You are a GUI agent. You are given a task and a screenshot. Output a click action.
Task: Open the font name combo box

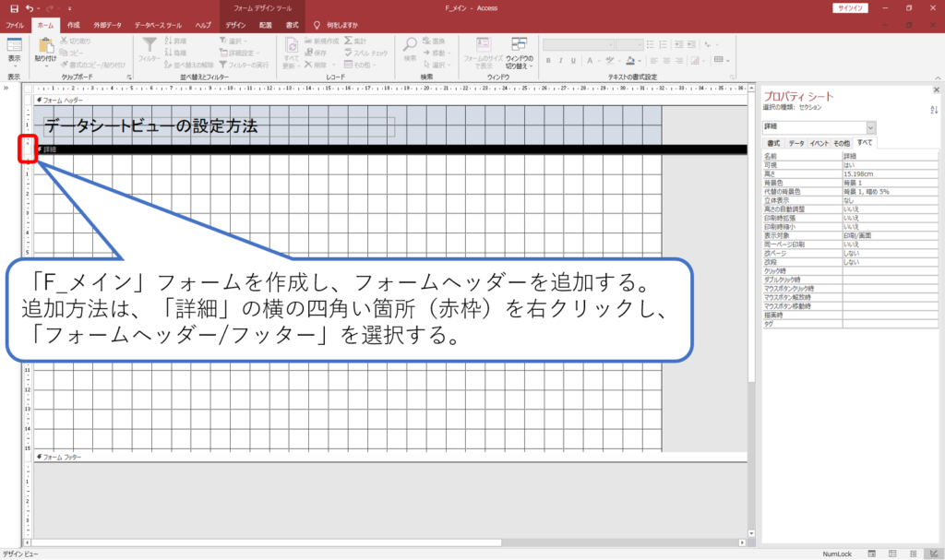[x=578, y=44]
